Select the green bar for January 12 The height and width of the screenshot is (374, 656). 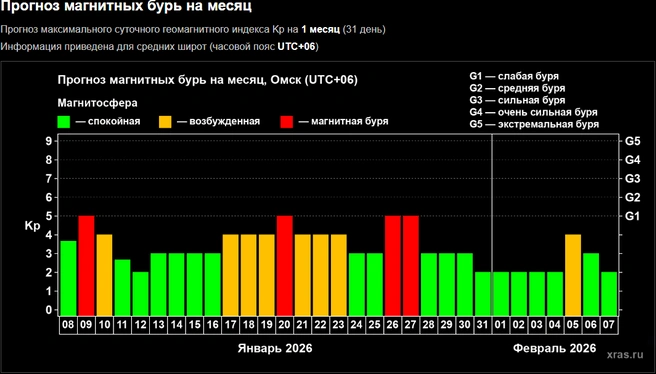click(140, 294)
